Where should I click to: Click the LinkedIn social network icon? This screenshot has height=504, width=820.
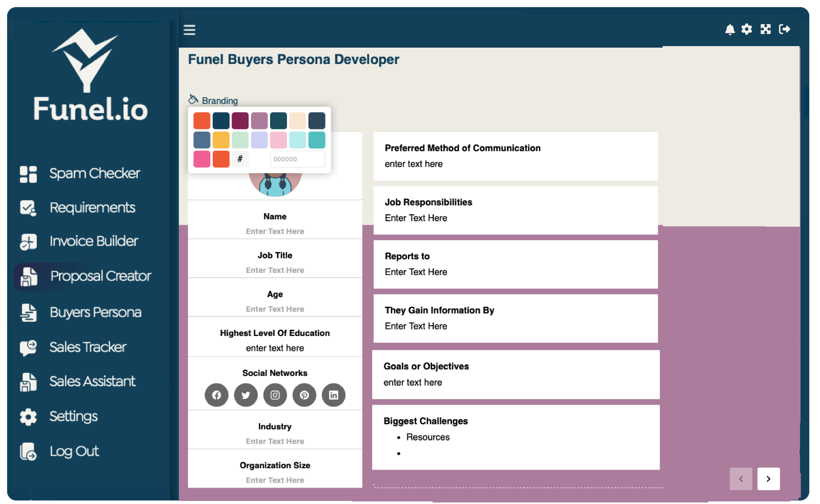[334, 395]
